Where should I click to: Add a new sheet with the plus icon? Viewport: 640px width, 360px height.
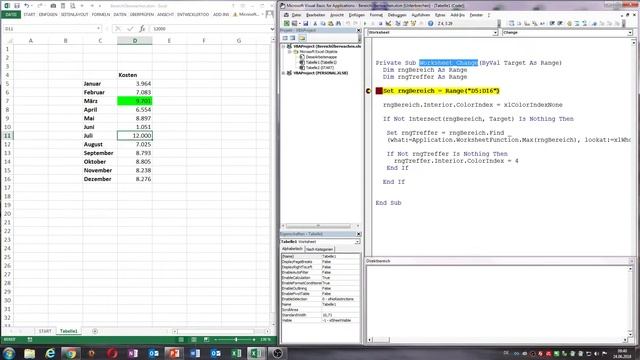click(95, 331)
